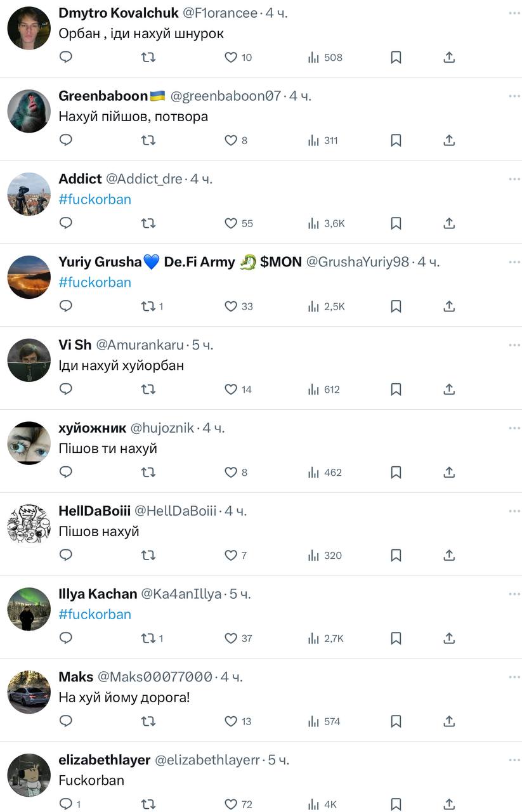Open the elizabethlayer profile name
Viewport: 522px width, 812px height.
point(104,760)
